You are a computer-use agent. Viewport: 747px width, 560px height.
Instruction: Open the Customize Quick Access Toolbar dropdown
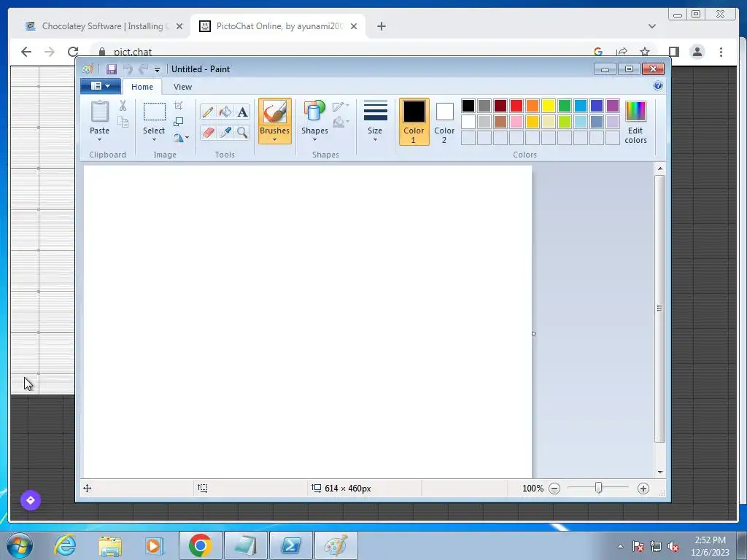pos(158,69)
